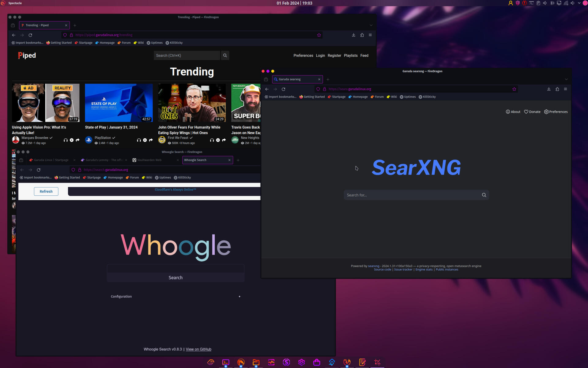Launch the terminal from the dock
The width and height of the screenshot is (588, 368).
[226, 362]
